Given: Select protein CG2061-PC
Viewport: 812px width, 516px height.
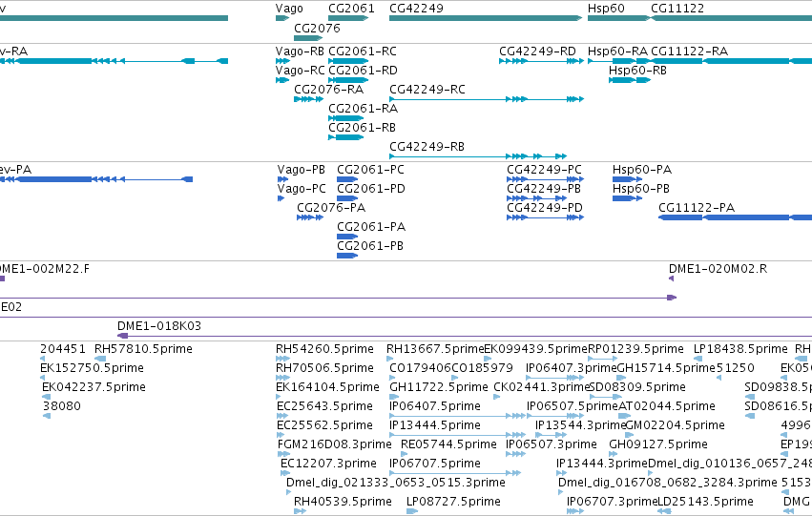Looking at the screenshot, I should click(x=370, y=170).
